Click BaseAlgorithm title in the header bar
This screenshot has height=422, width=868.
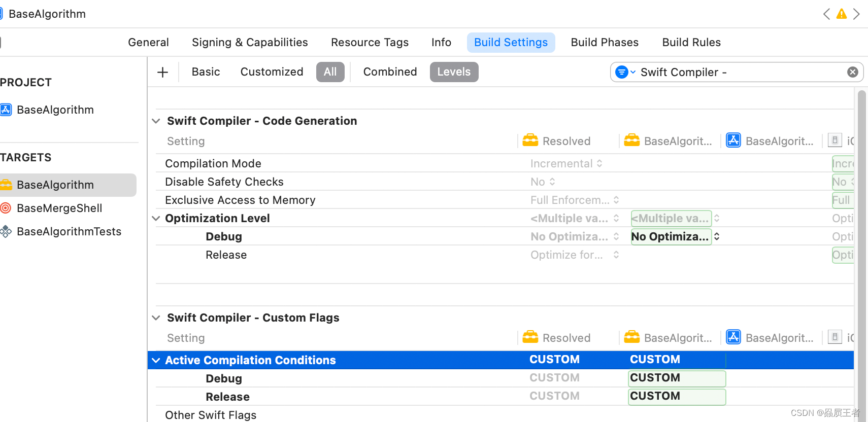point(47,14)
